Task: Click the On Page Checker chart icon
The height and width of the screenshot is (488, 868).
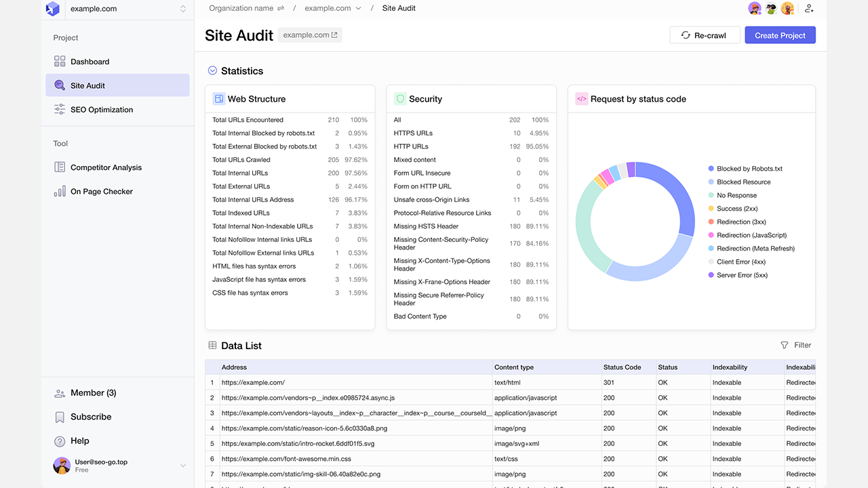Action: (60, 192)
